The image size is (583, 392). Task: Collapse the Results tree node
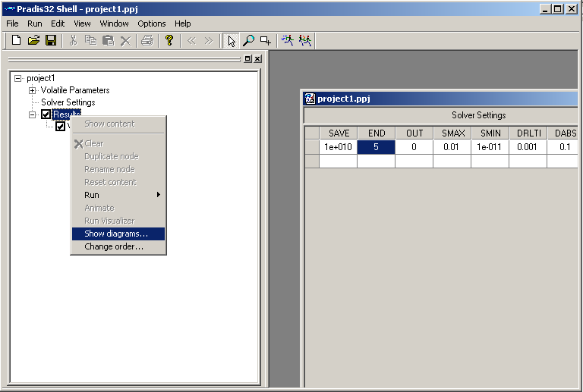pyautogui.click(x=33, y=114)
